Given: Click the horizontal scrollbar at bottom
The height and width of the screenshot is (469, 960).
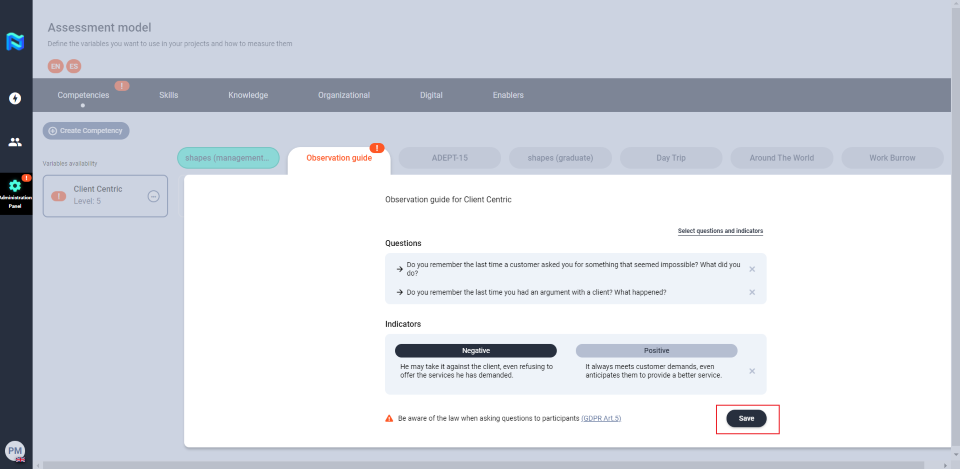Looking at the screenshot, I should (x=480, y=465).
